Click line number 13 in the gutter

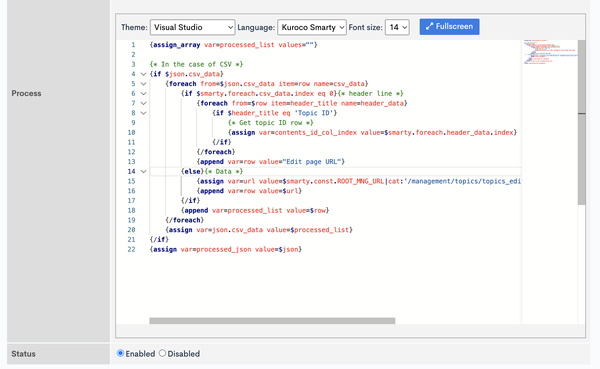(131, 162)
